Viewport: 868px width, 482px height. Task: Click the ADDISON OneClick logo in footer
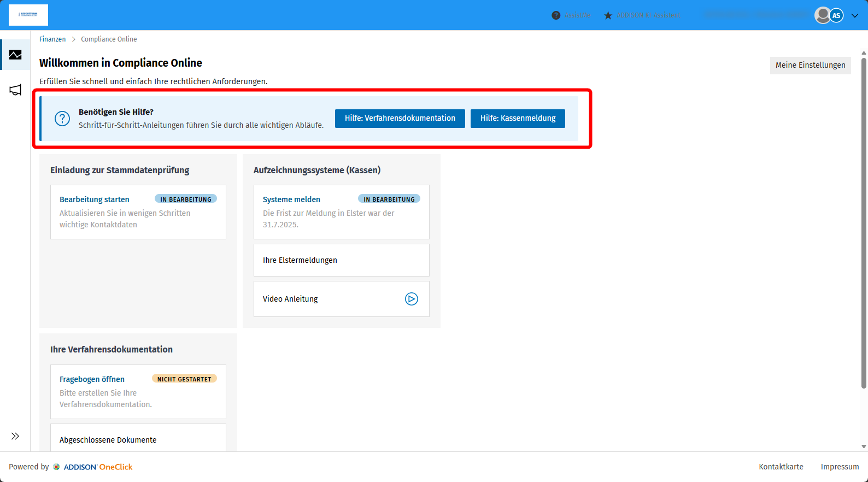point(93,467)
